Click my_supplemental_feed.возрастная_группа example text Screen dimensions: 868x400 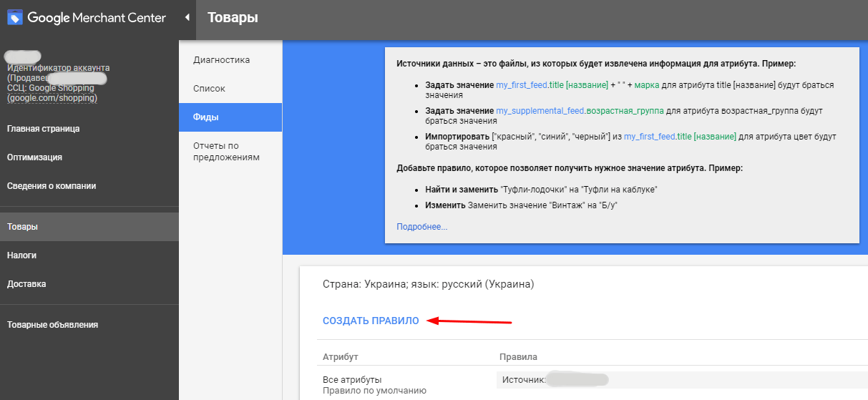click(580, 111)
